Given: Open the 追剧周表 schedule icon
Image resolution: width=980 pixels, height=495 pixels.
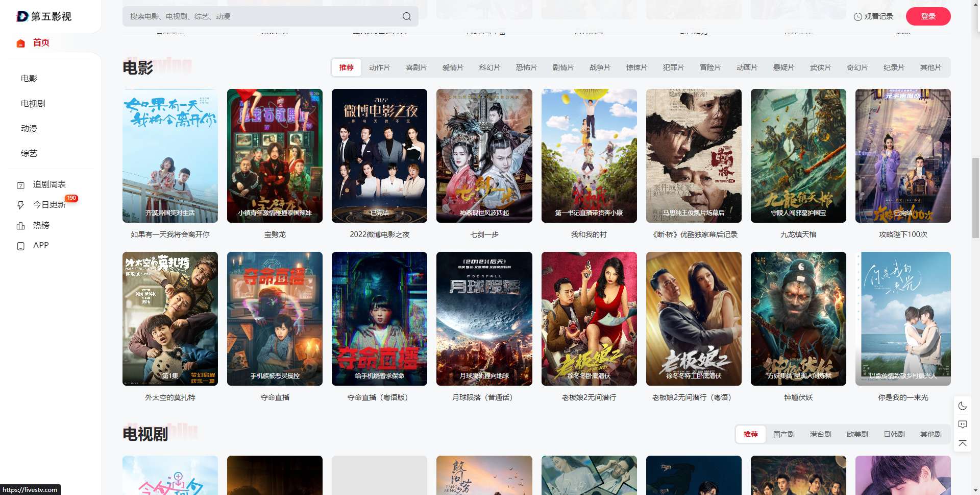Looking at the screenshot, I should [21, 185].
